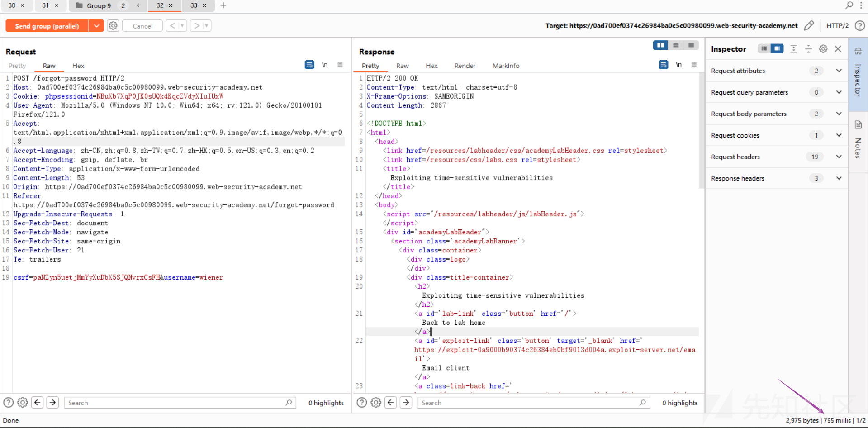This screenshot has width=868, height=428.
Task: Collapse all Inspector sections
Action: click(808, 49)
